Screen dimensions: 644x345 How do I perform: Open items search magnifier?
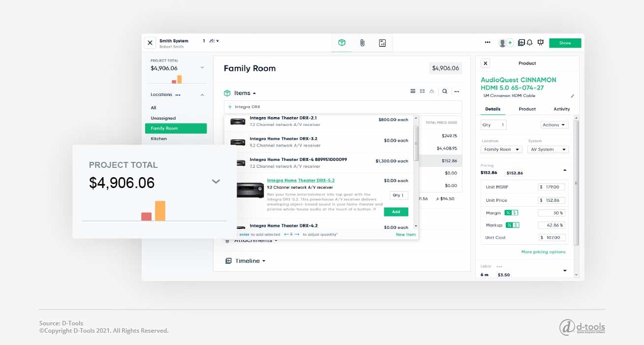(x=445, y=91)
